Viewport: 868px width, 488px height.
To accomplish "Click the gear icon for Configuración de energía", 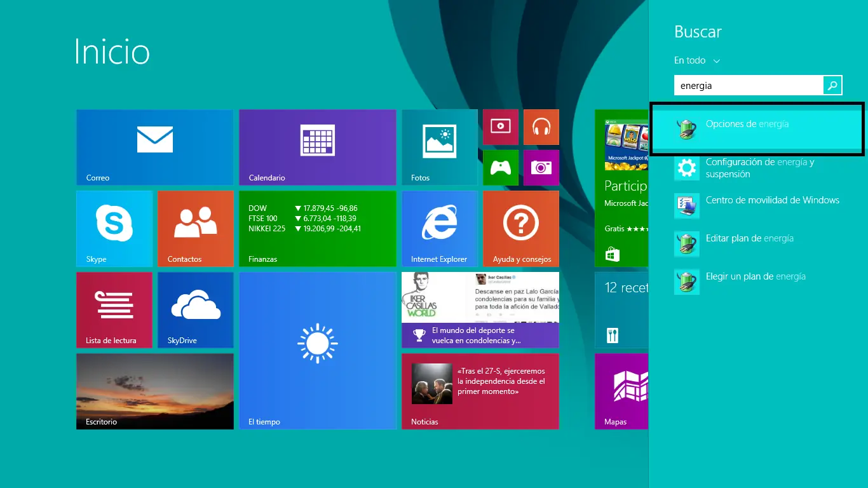I will (x=687, y=168).
